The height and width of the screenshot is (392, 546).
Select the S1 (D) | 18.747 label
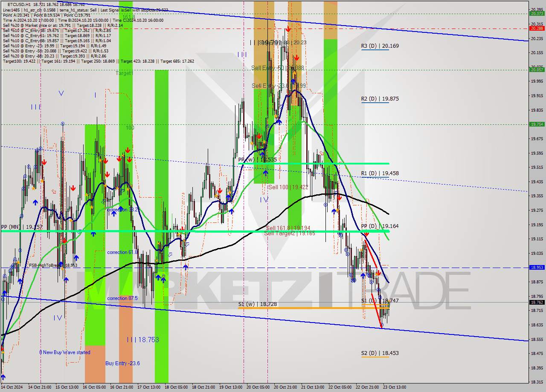(380, 300)
